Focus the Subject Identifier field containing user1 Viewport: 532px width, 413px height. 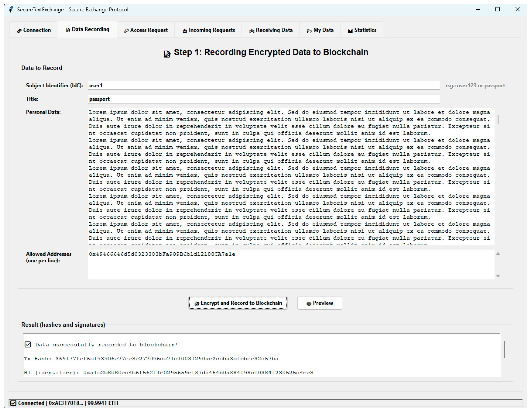click(x=264, y=85)
